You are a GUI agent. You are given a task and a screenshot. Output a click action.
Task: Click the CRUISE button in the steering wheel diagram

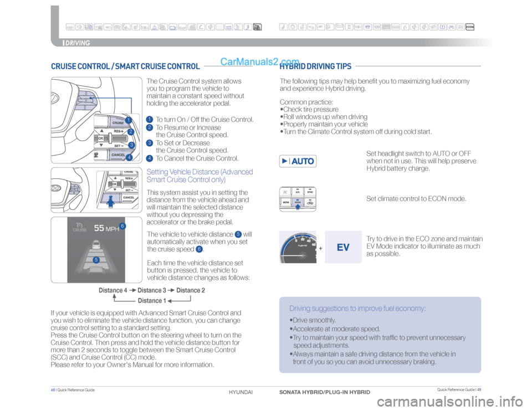pyautogui.click(x=119, y=122)
